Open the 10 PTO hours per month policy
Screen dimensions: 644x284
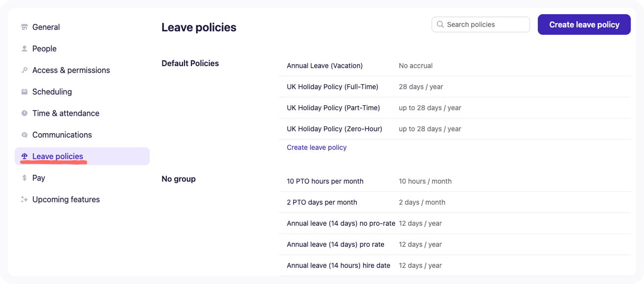point(325,181)
